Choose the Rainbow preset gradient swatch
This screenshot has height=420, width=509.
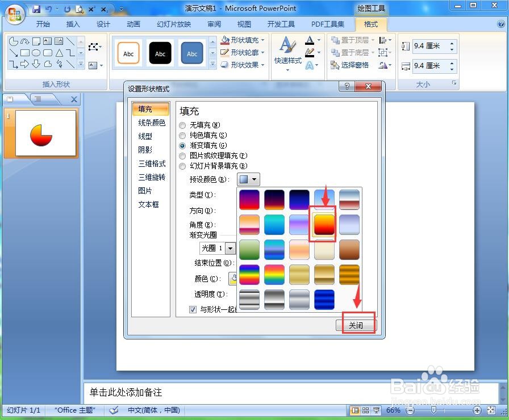[249, 274]
